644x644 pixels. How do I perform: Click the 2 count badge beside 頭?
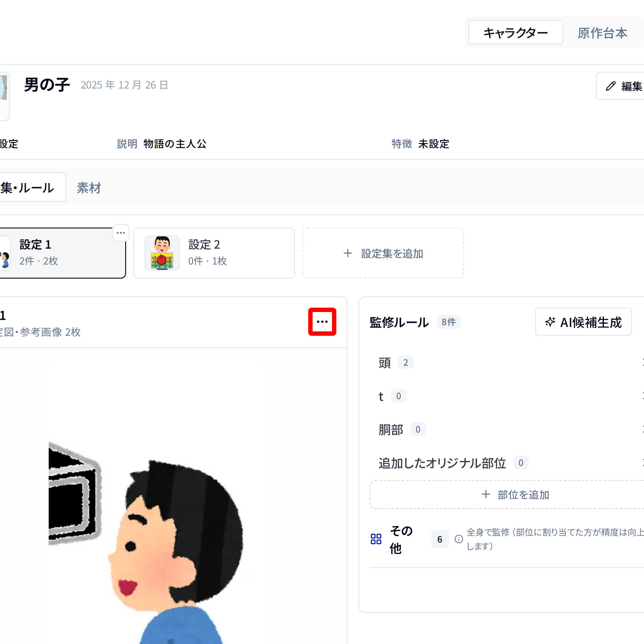coord(406,362)
